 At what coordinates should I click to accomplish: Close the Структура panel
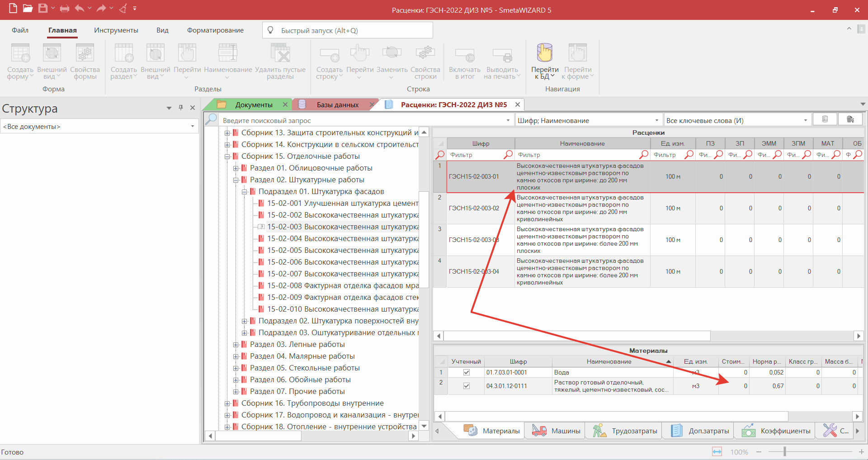(x=193, y=108)
